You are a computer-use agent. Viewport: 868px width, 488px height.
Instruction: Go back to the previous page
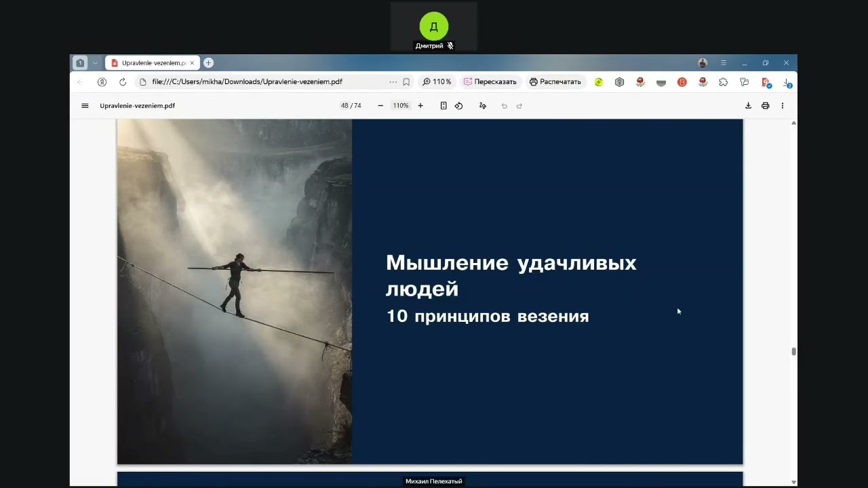(81, 82)
